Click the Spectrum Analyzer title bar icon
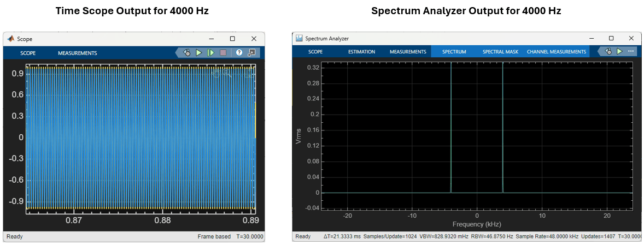Viewport: 644px width, 245px height. 300,38
